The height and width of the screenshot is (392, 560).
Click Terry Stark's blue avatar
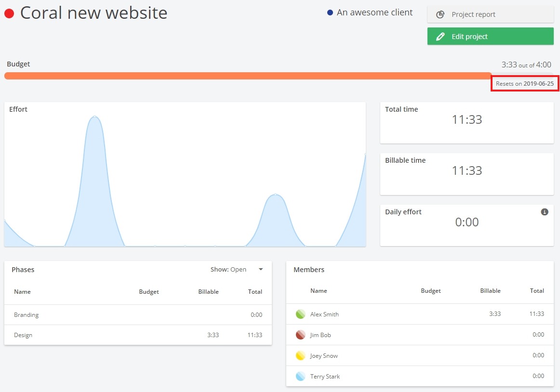pos(300,376)
